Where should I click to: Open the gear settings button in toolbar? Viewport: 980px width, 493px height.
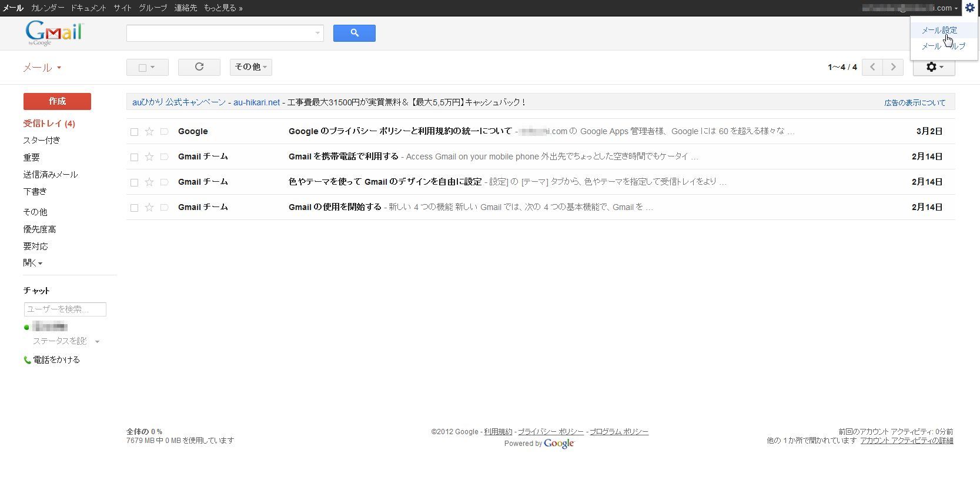click(x=934, y=67)
